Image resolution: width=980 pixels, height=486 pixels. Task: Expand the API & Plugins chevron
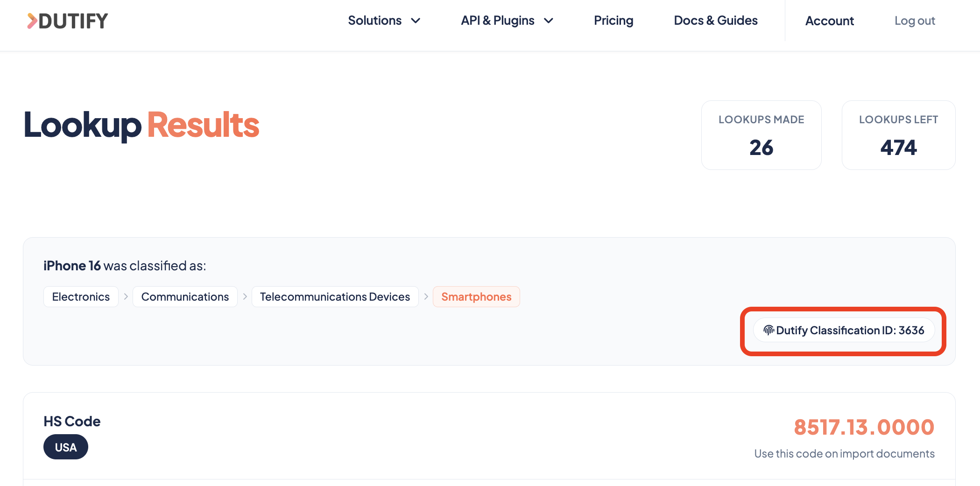[x=549, y=21]
